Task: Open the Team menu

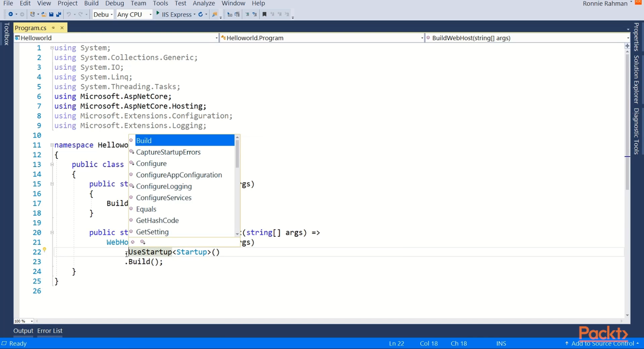Action: point(138,3)
